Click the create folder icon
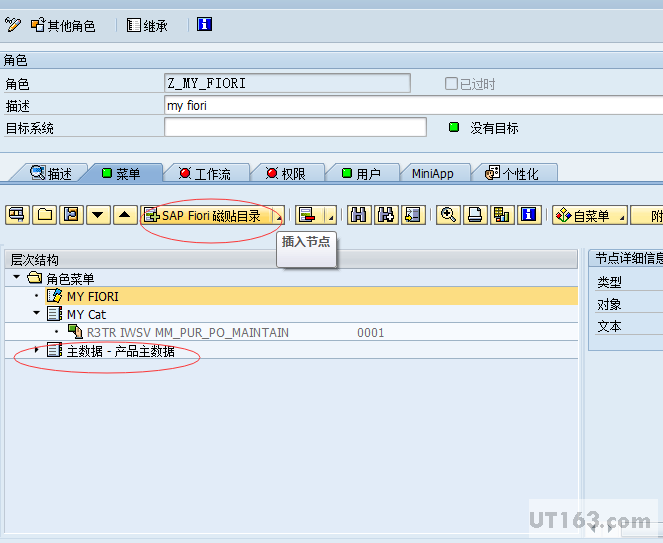Screen dimensions: 663x543 44,215
